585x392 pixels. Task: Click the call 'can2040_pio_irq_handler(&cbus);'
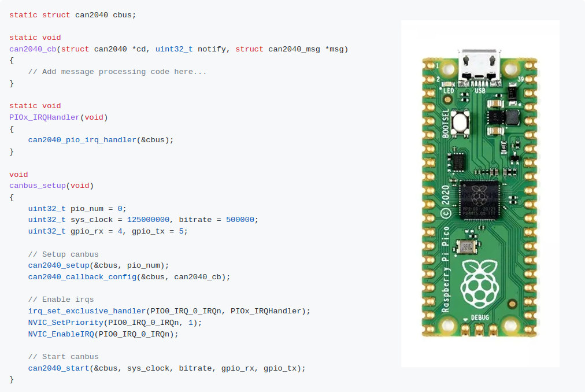(x=101, y=140)
